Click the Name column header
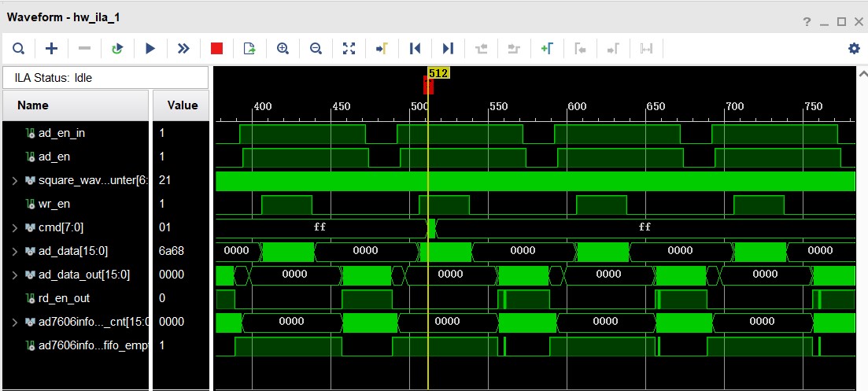Image resolution: width=868 pixels, height=391 pixels. (76, 105)
